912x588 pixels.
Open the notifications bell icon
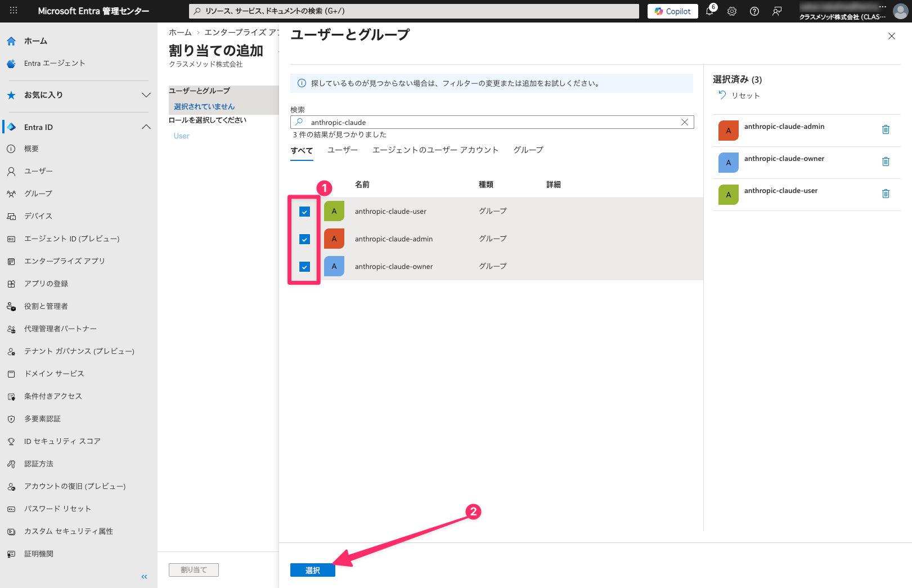(709, 11)
